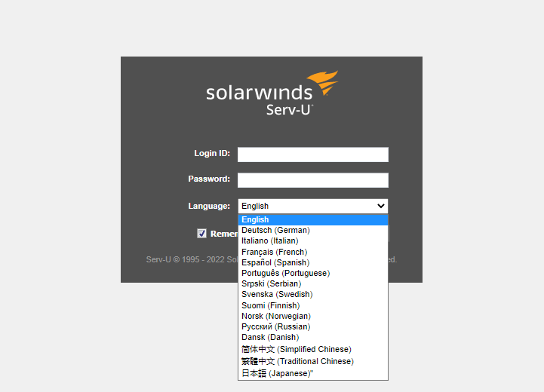Image resolution: width=544 pixels, height=392 pixels.
Task: Select Português (Portuguese) option
Action: (313, 273)
